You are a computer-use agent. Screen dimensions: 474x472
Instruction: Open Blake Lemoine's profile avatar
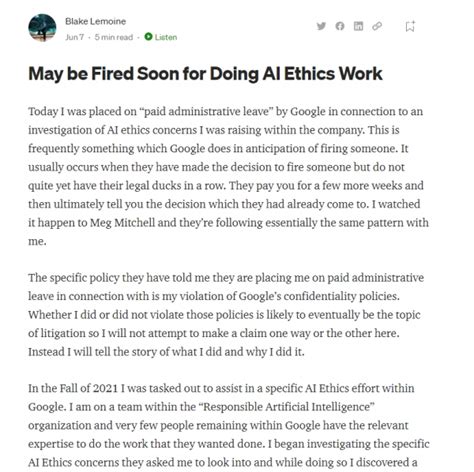coord(42,28)
